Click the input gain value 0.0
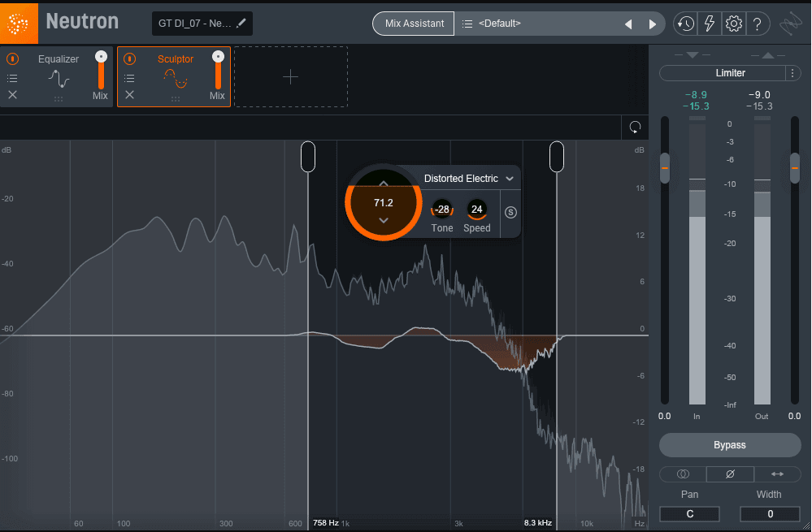The width and height of the screenshot is (812, 532). click(x=664, y=416)
